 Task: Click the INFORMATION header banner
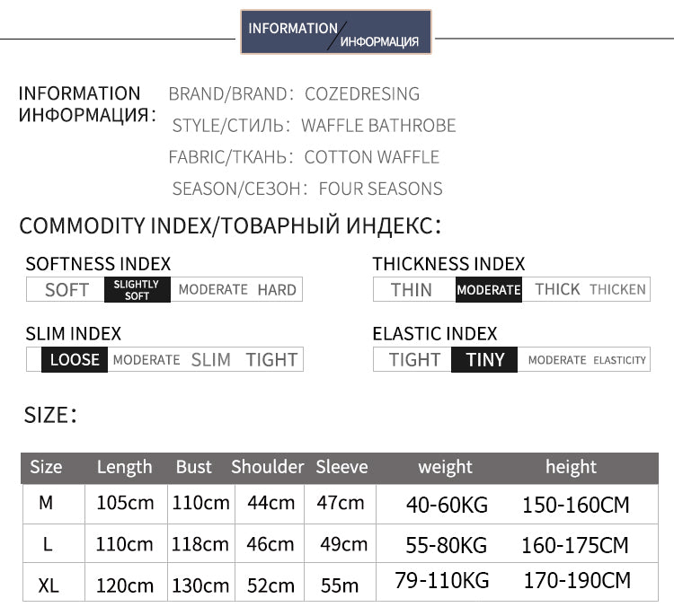336,34
